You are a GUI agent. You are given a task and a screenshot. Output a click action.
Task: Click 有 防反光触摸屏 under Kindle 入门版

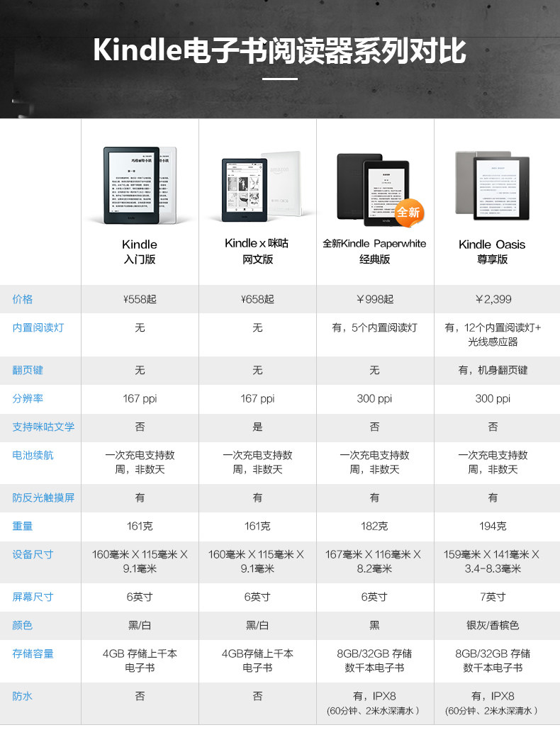click(x=140, y=498)
